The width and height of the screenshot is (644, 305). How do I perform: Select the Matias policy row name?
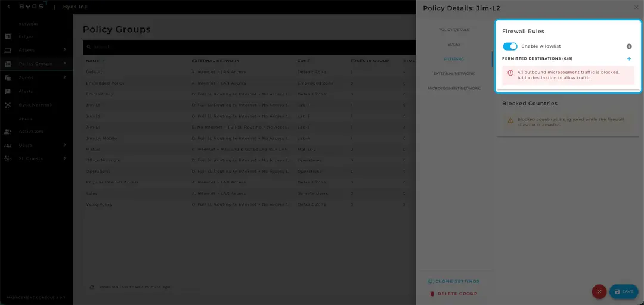[x=93, y=149]
